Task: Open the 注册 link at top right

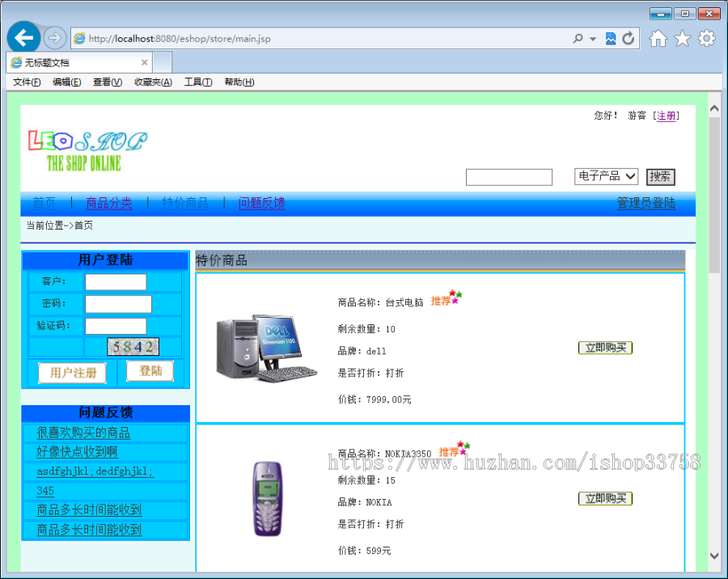Action: coord(667,116)
